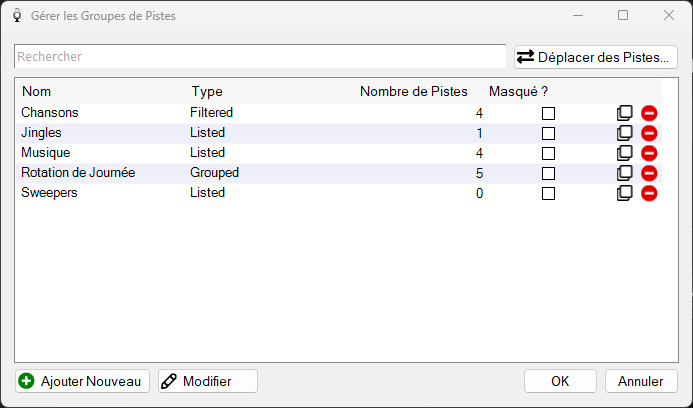This screenshot has height=408, width=693.
Task: Duplicate the Musique track group
Action: (624, 153)
